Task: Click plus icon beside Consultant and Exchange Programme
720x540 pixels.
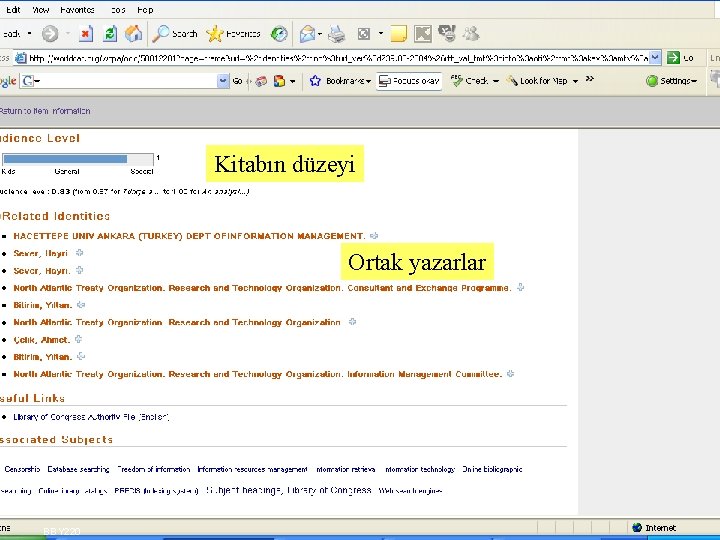Action: [x=520, y=287]
